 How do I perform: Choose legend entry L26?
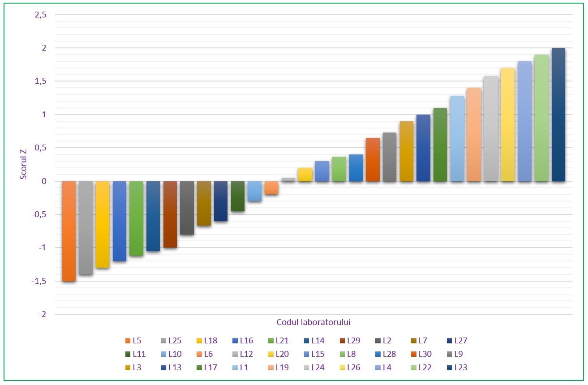coord(350,368)
